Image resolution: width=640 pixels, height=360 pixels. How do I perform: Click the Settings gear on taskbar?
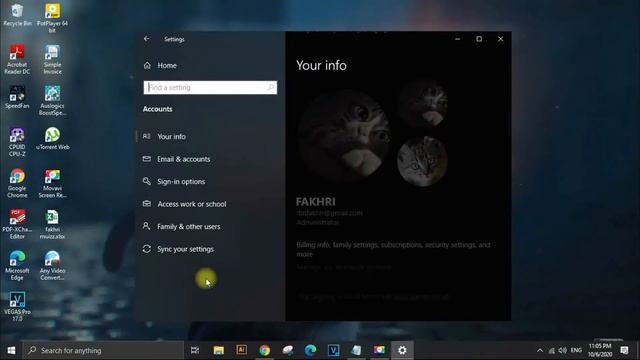[402, 350]
